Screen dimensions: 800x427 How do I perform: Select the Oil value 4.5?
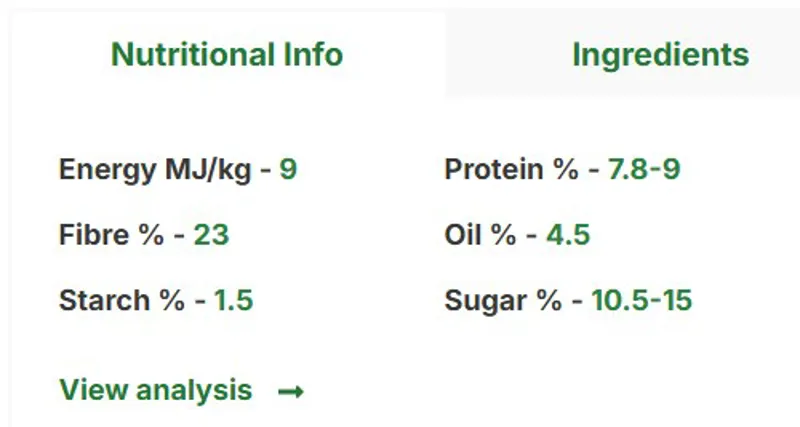[568, 236]
